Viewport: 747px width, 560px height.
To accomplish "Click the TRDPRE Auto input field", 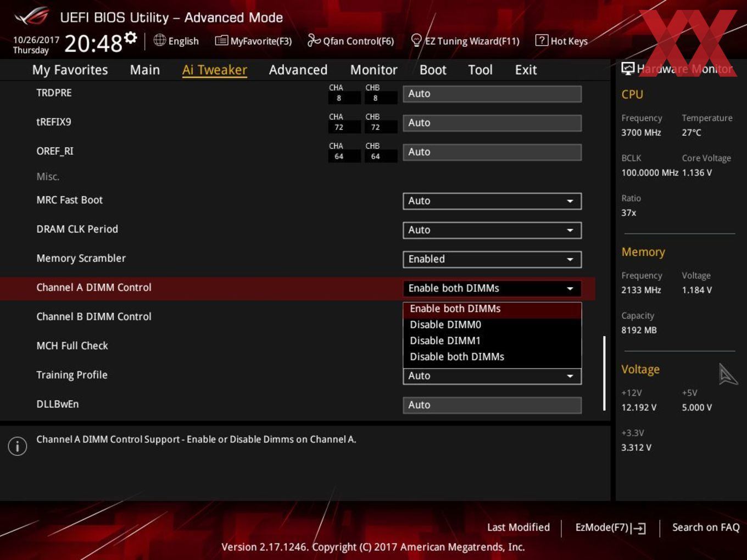I will coord(492,94).
